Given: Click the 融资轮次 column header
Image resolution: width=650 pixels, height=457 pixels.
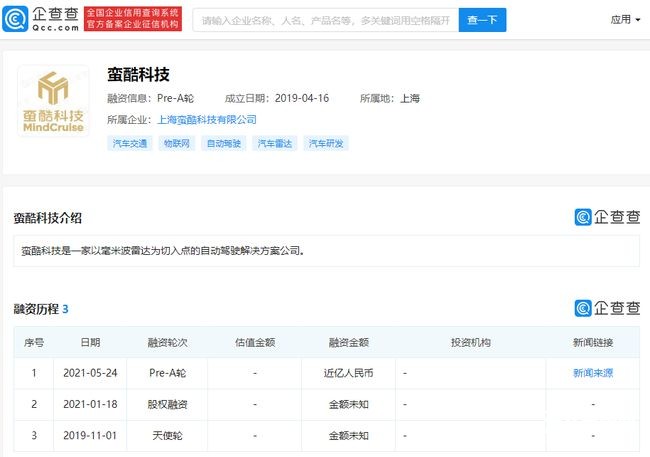Looking at the screenshot, I should tap(169, 342).
